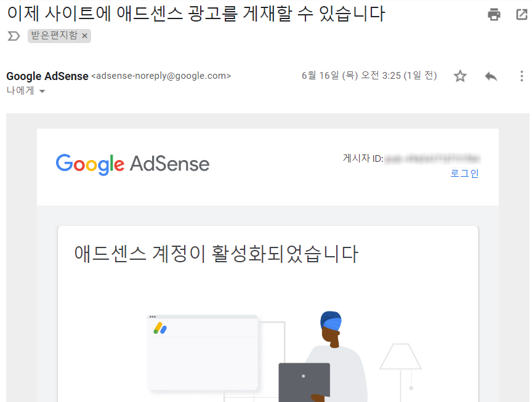The image size is (532, 402).
Task: Click the email date and time text
Action: (x=369, y=75)
